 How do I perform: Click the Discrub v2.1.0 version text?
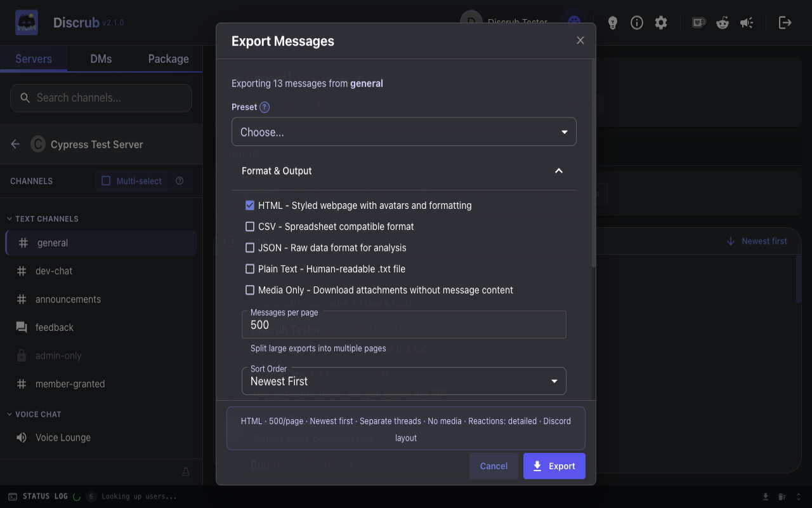click(x=113, y=23)
